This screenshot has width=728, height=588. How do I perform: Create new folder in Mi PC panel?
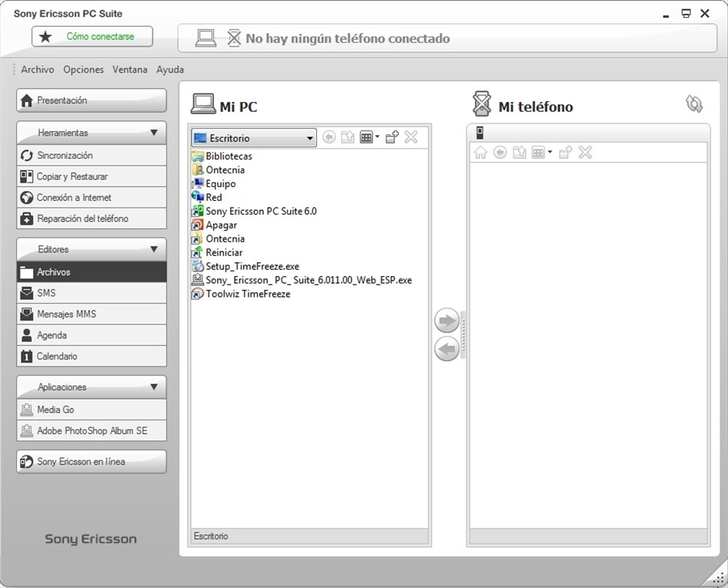[x=392, y=137]
